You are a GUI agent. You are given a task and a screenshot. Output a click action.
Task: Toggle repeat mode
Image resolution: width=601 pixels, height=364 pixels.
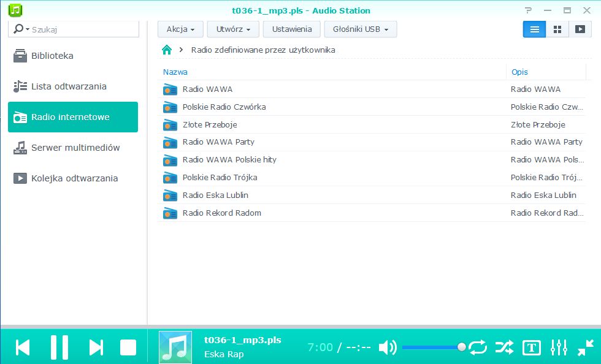click(478, 347)
